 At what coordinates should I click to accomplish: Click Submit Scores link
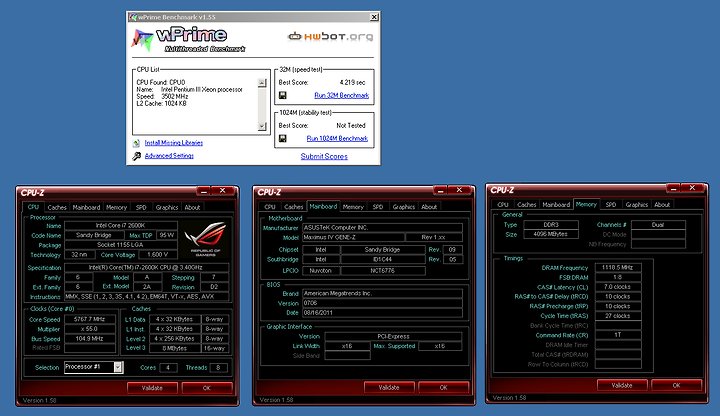324,156
